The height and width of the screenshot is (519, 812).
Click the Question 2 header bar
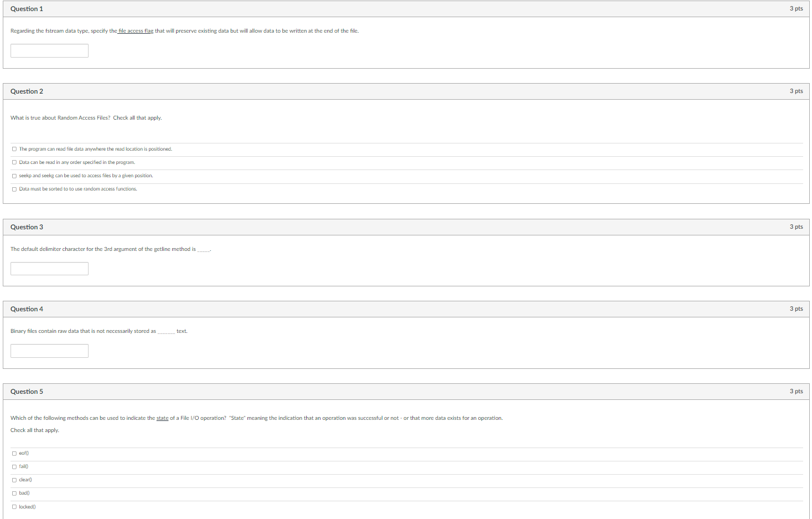[387, 91]
